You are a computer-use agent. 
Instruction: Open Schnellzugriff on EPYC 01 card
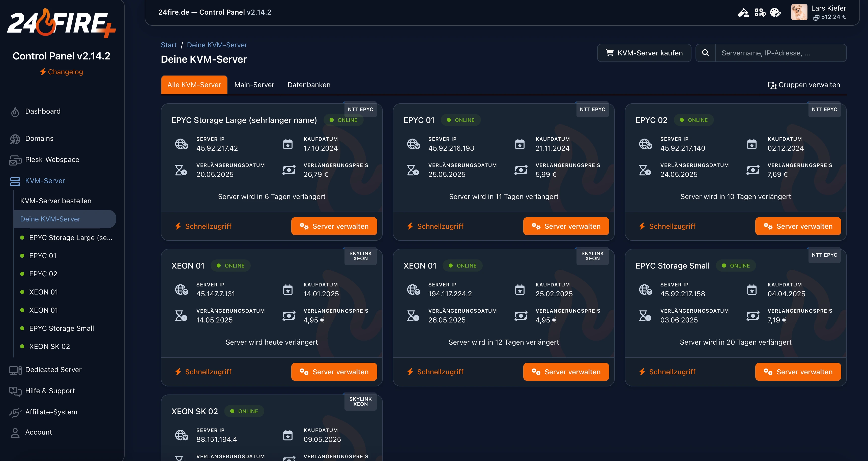(435, 226)
